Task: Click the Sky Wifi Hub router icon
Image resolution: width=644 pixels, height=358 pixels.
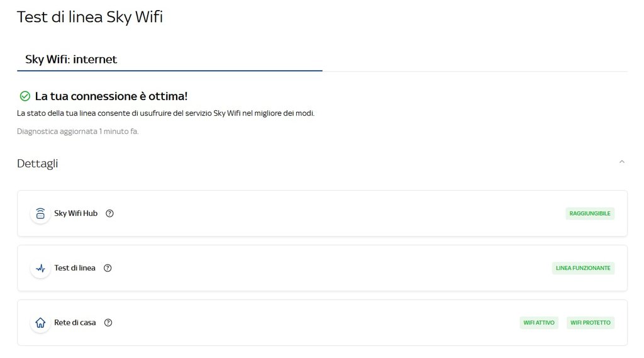Action: pyautogui.click(x=40, y=214)
